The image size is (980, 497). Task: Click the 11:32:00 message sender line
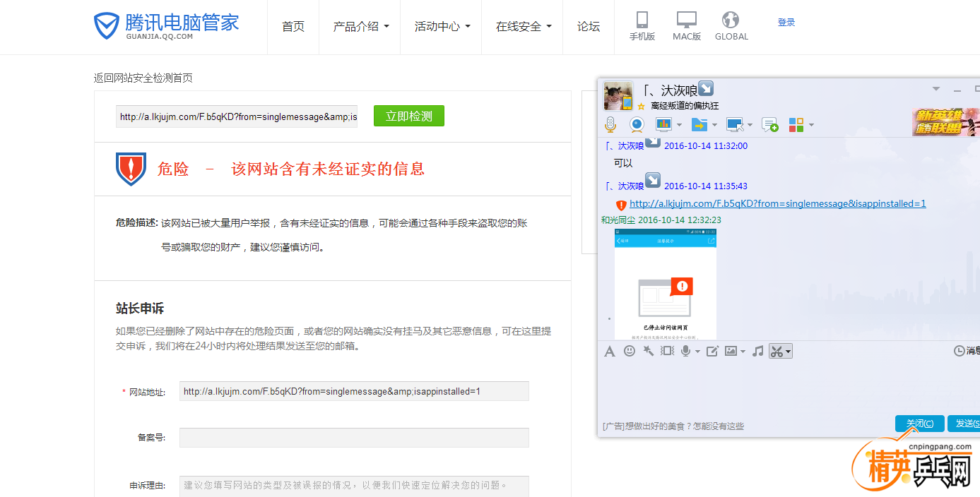pos(676,145)
